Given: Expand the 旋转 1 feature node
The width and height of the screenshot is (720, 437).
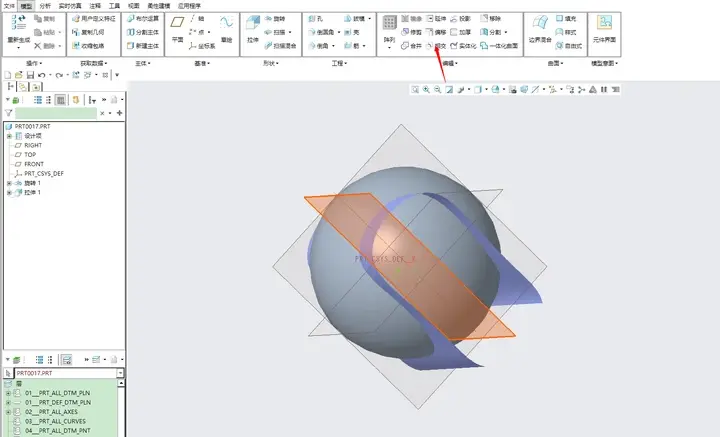Looking at the screenshot, I should 9,183.
